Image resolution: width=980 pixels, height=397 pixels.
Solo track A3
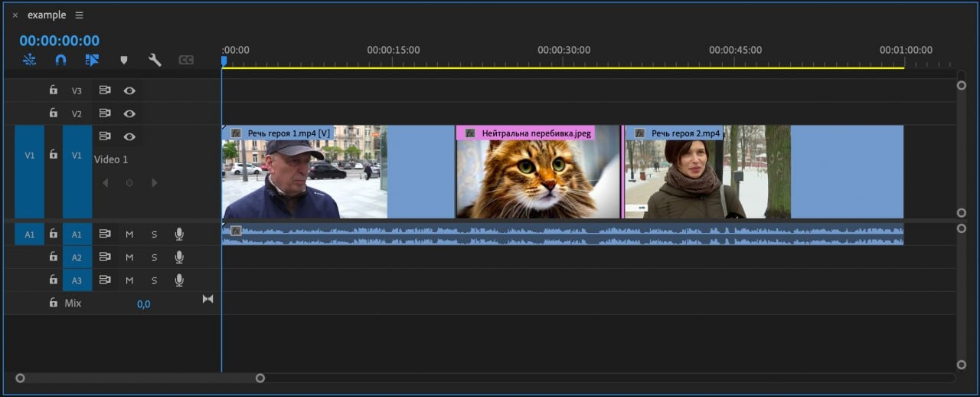[x=154, y=281]
